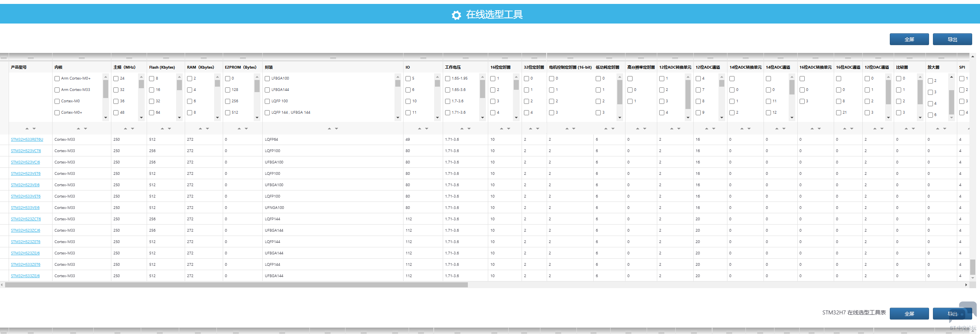Sort 内核 column ascending arrow

78,129
